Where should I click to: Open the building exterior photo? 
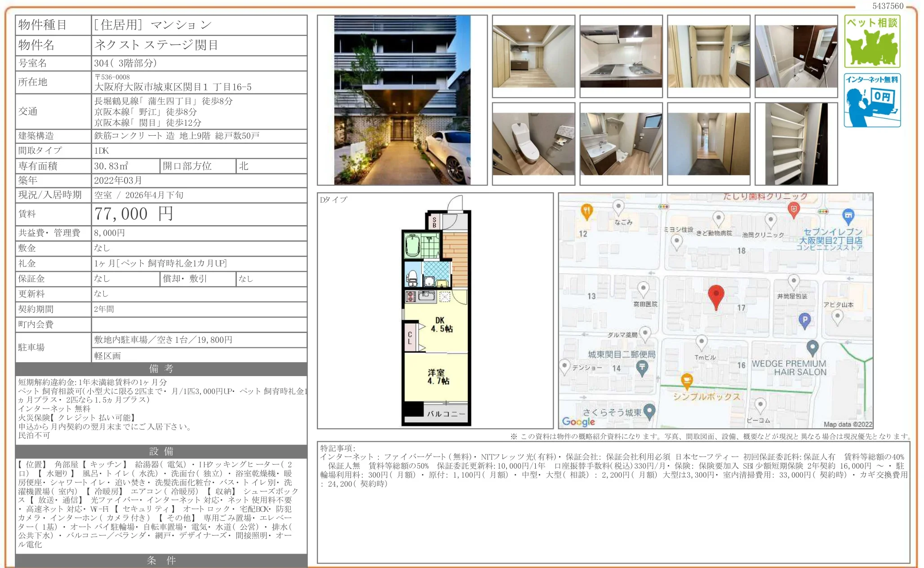pos(402,100)
